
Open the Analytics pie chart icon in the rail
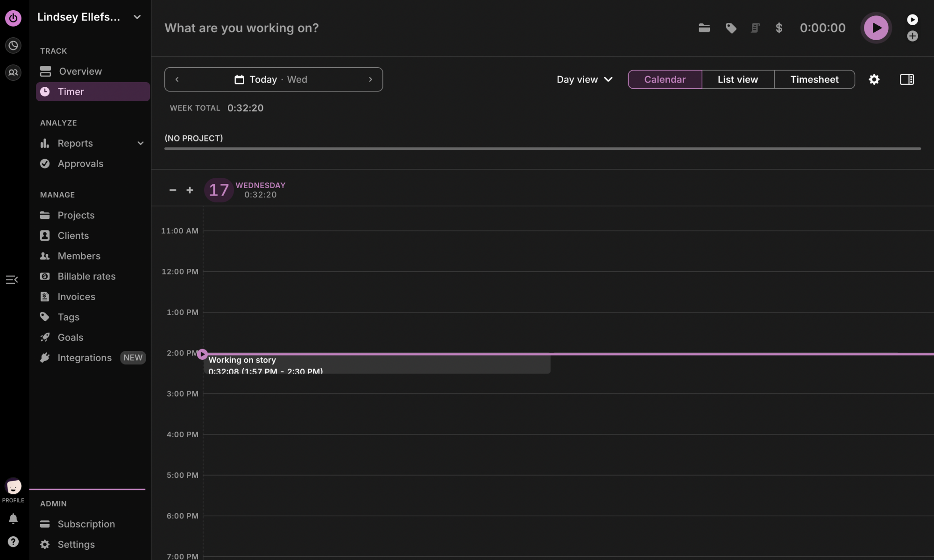(13, 45)
